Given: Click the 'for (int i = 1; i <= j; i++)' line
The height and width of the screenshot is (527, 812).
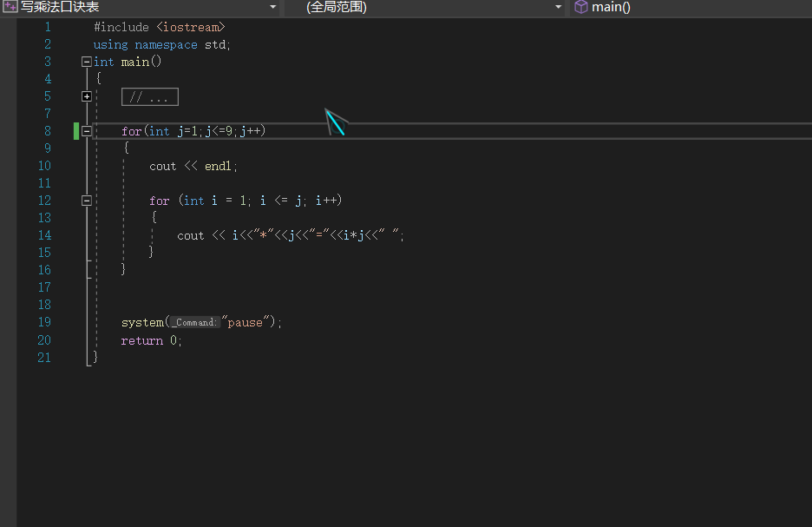Looking at the screenshot, I should (246, 201).
